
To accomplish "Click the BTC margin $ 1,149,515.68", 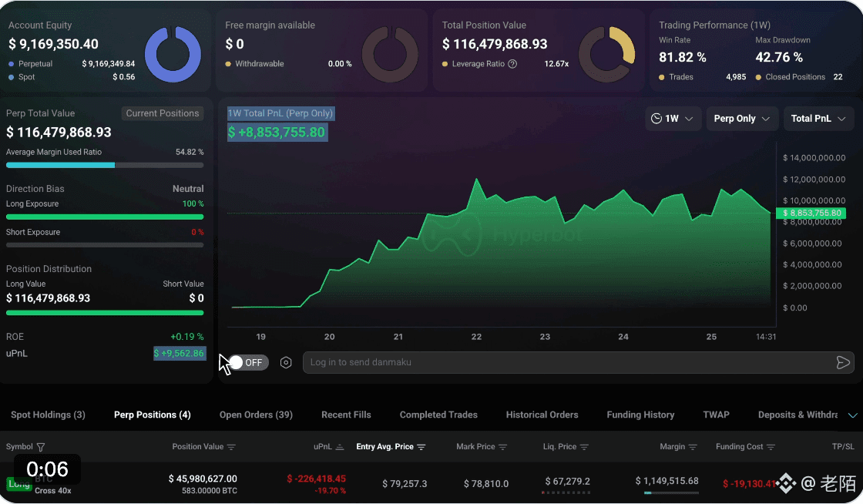I will click(667, 481).
